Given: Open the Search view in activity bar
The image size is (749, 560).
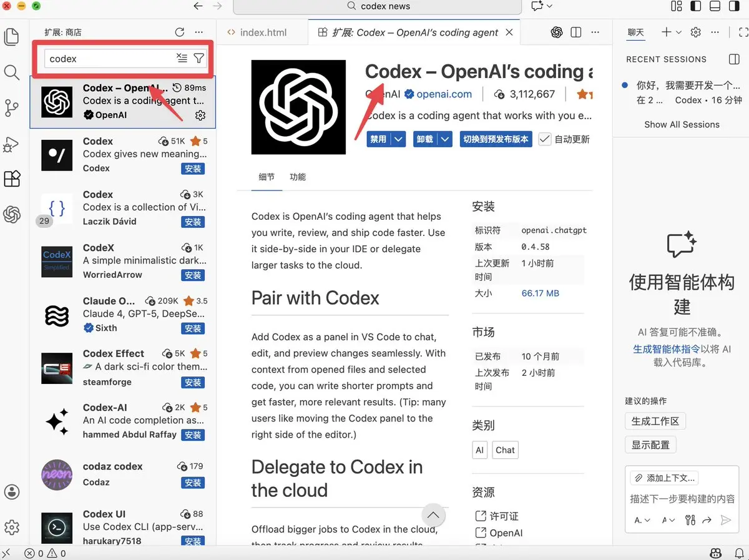Looking at the screenshot, I should (12, 72).
